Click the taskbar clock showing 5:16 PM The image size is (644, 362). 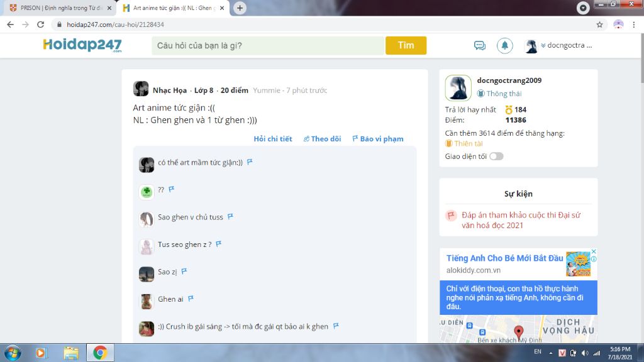click(620, 353)
